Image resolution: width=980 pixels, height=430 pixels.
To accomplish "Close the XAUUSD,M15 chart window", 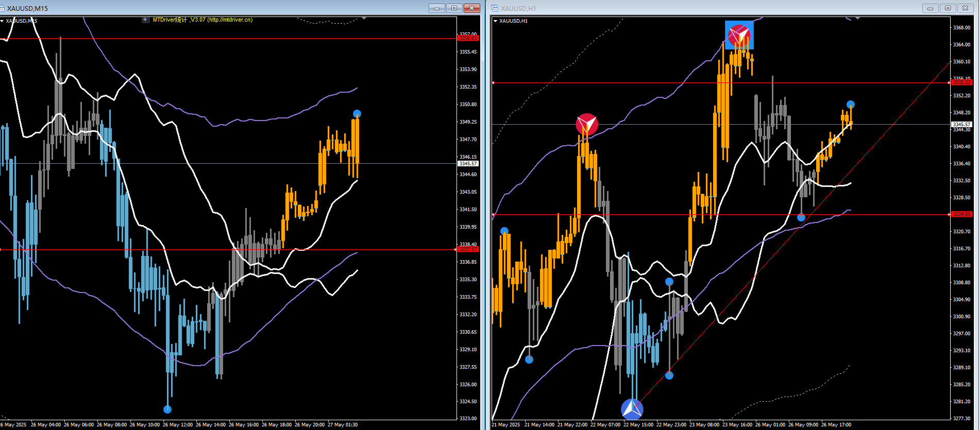I will pyautogui.click(x=472, y=8).
